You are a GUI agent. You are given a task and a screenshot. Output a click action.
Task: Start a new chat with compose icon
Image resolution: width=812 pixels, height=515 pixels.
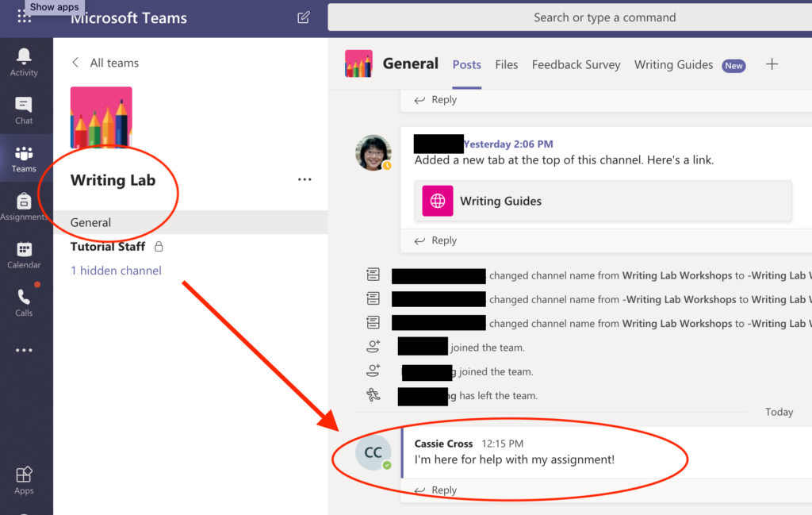[304, 17]
